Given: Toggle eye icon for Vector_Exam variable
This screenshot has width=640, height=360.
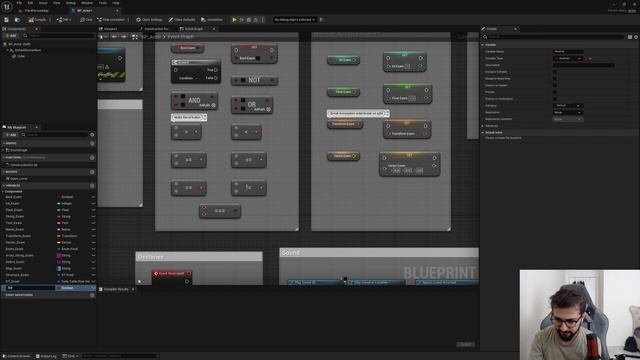Looking at the screenshot, I should tap(93, 242).
